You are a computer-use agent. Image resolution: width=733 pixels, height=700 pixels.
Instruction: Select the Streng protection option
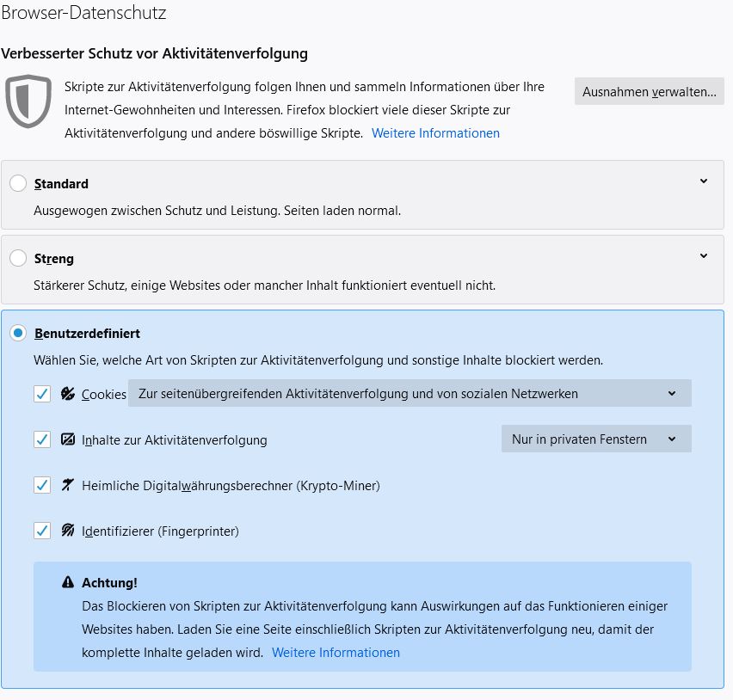click(x=18, y=258)
